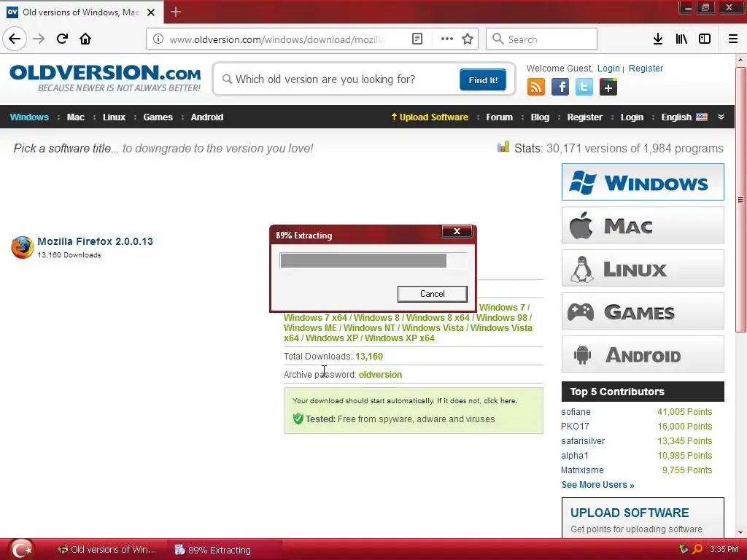747x560 pixels.
Task: Open the Games navigation menu item
Action: pos(158,117)
